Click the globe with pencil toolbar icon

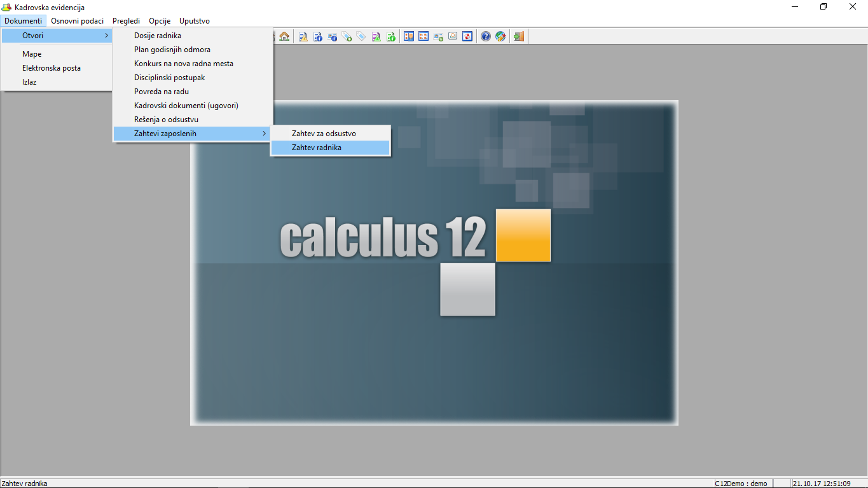coord(500,36)
